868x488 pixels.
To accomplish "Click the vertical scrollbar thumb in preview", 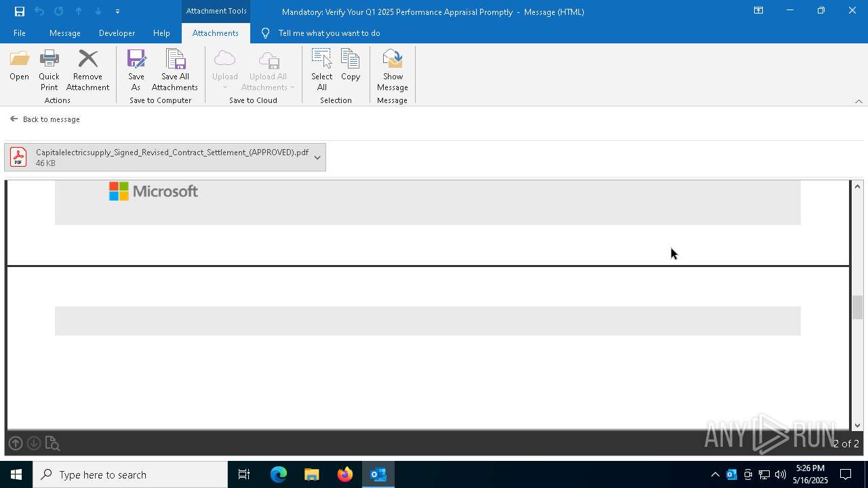I will point(858,307).
